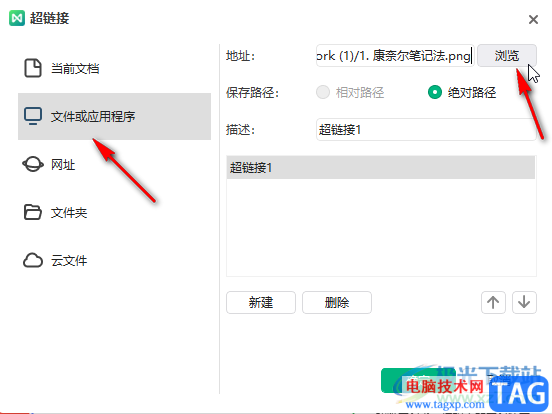Select the 超链接1 list entry
This screenshot has height=414, width=552.
click(x=381, y=168)
